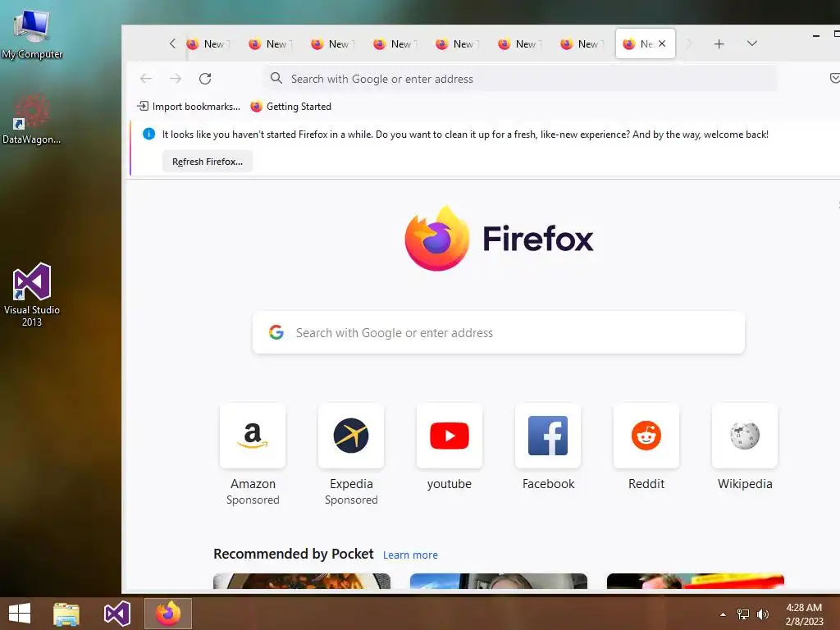Click the info icon in notification bar
Screen dimensions: 840x630
(x=149, y=134)
